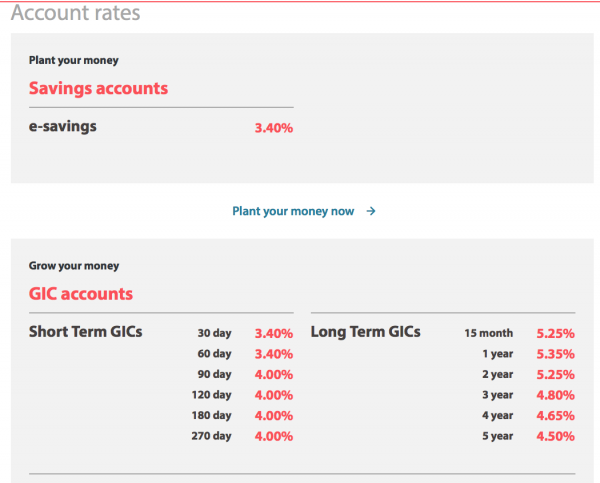Screen dimensions: 600x483
Task: Select the e-savings account label
Action: tap(63, 127)
